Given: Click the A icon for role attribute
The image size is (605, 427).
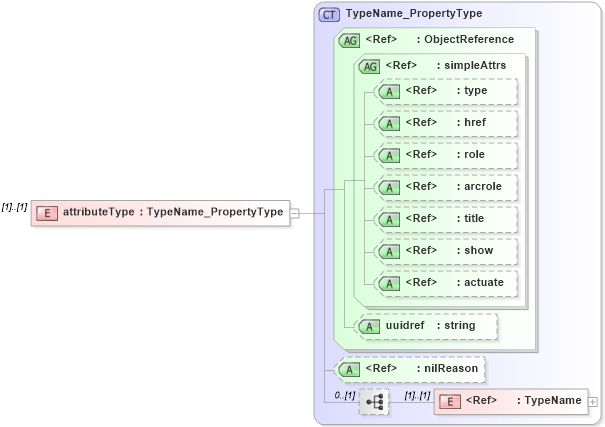Looking at the screenshot, I should coord(389,156).
